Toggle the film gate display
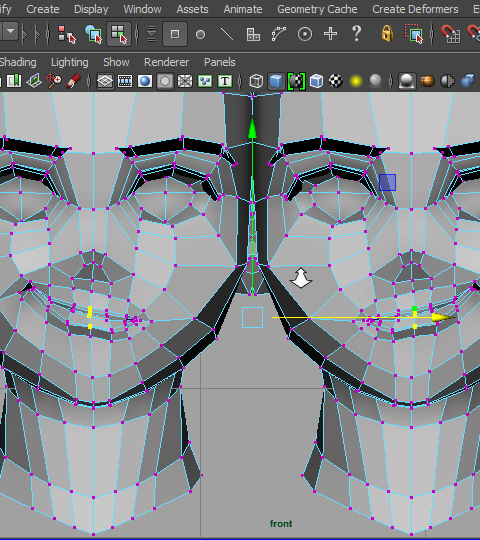Screen dimensions: 480x540 (125, 81)
